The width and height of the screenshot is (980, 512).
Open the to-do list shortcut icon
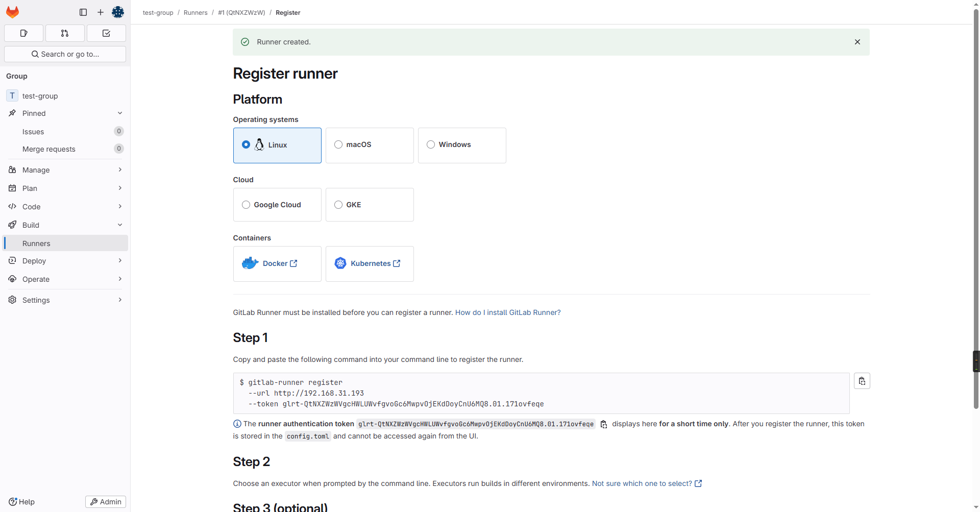(106, 33)
